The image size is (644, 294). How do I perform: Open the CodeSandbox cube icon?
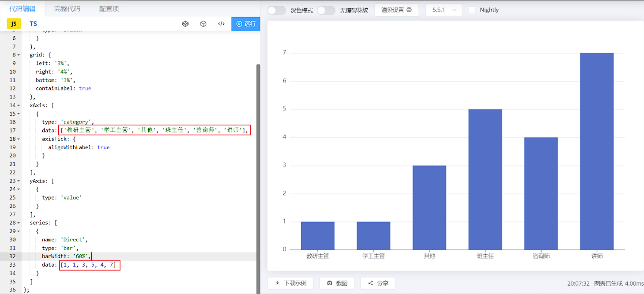pyautogui.click(x=203, y=24)
